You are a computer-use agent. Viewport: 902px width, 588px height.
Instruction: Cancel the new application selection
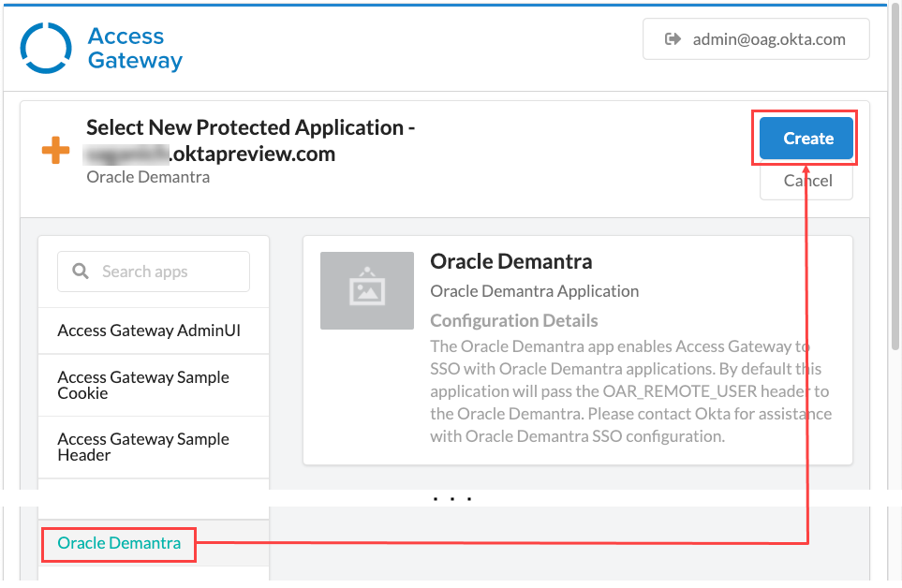pyautogui.click(x=806, y=182)
